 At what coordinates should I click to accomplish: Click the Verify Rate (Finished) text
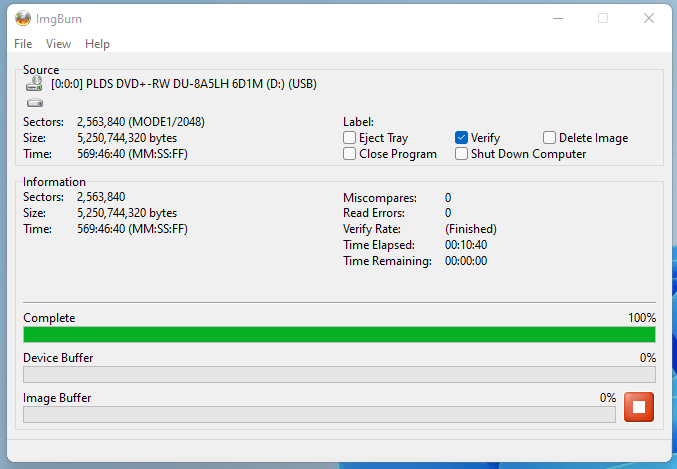[471, 229]
